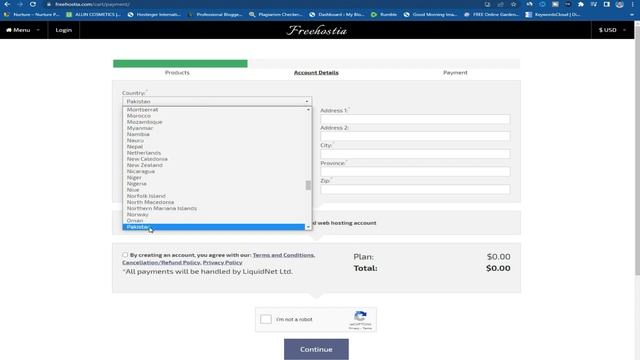
Task: Click the country list scroll-down arrow
Action: (x=308, y=227)
